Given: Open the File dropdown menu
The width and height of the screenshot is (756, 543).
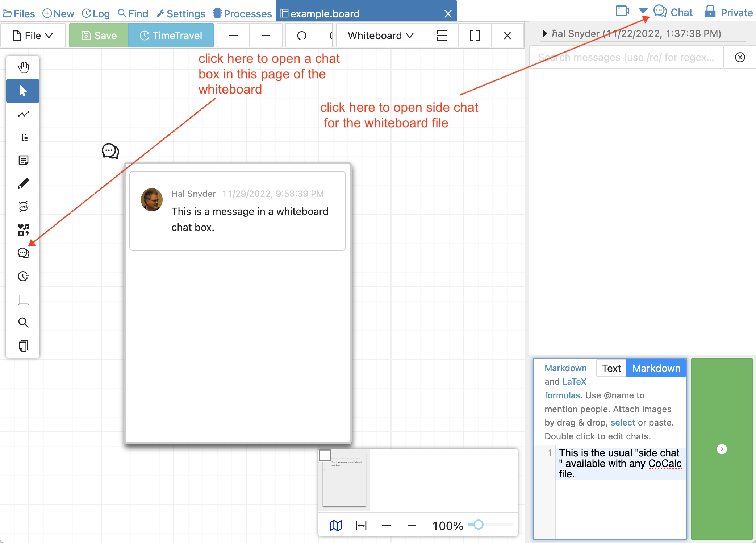Looking at the screenshot, I should pyautogui.click(x=33, y=36).
